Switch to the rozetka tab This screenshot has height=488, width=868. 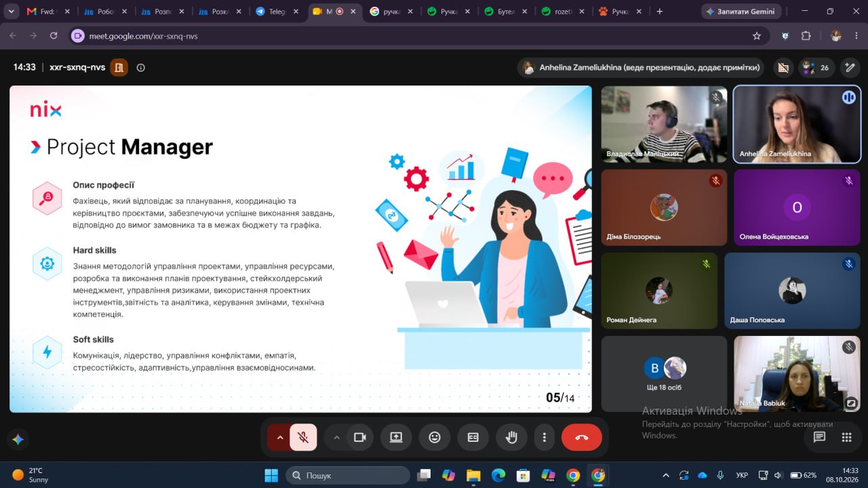(563, 12)
